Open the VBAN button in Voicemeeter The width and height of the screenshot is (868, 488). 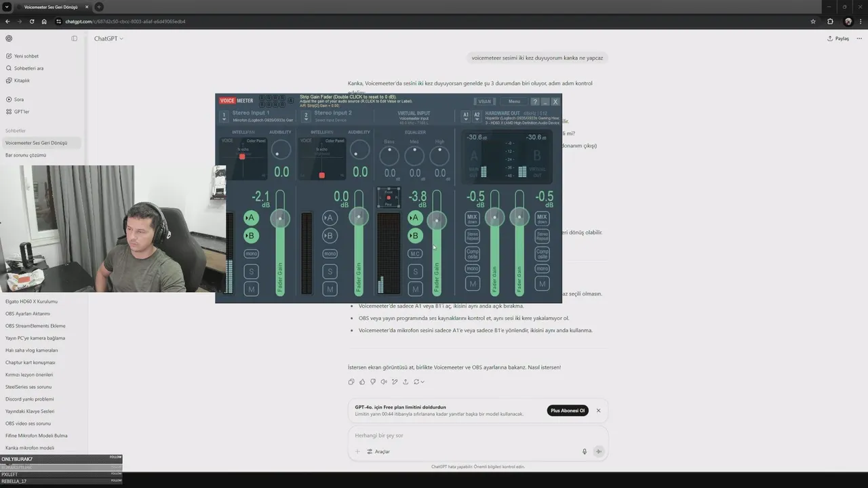click(x=484, y=102)
